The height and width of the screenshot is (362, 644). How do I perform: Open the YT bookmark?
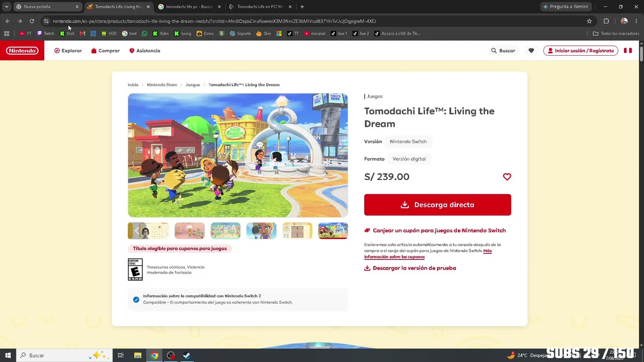(26, 34)
